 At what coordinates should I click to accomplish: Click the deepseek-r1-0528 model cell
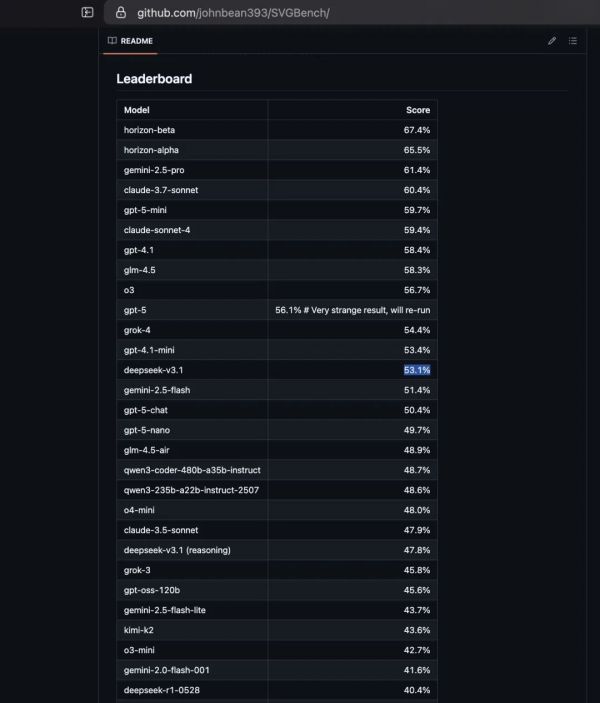tap(160, 690)
